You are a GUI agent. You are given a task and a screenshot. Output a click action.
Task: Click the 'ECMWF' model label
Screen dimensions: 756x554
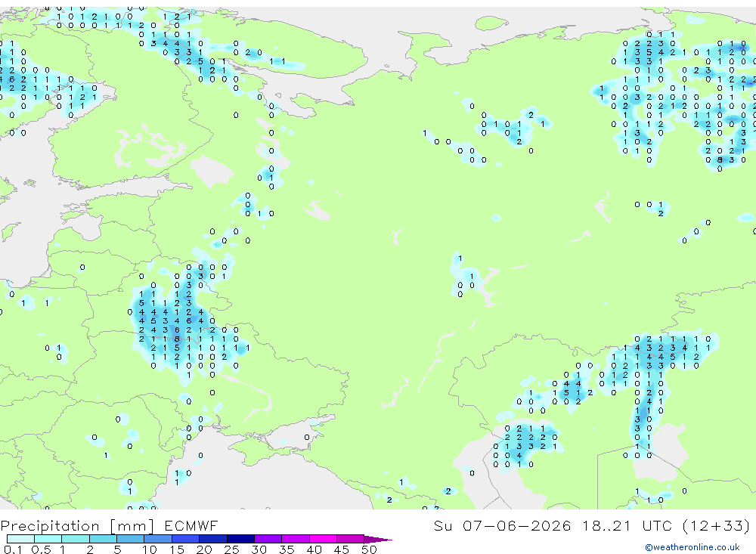tap(191, 525)
